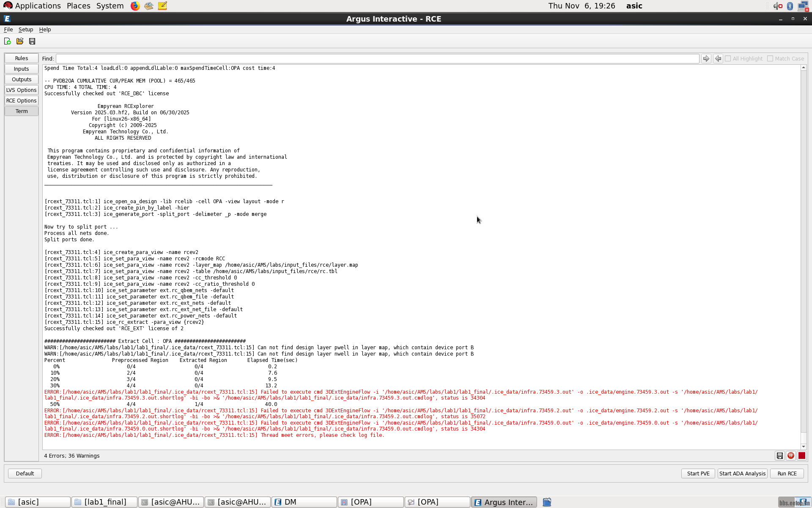Enable the All Highlight checkbox

pos(728,58)
